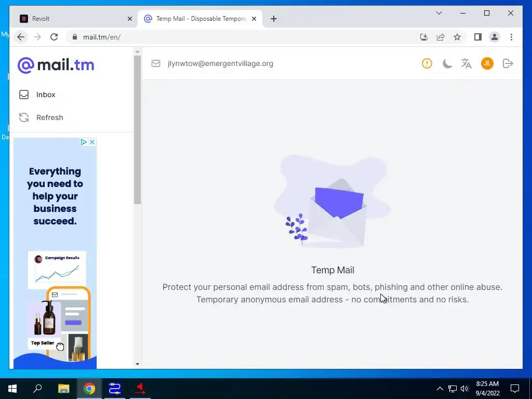Toggle the Chrome side panel
This screenshot has height=399, width=532.
[x=478, y=37]
